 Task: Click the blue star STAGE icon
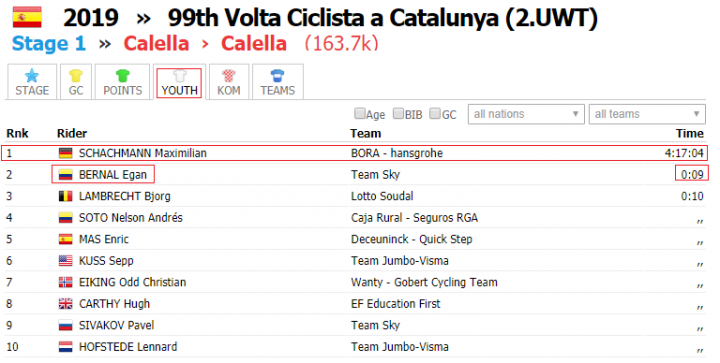(32, 76)
